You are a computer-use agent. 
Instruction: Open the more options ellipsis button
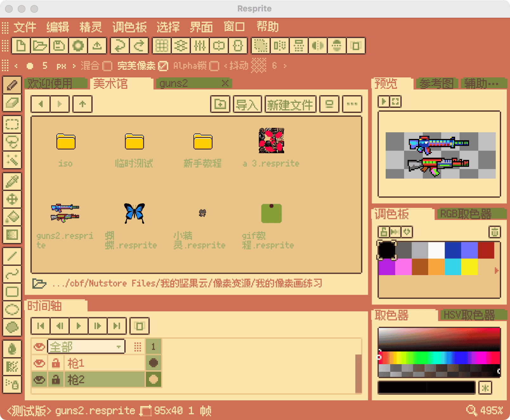(352, 104)
